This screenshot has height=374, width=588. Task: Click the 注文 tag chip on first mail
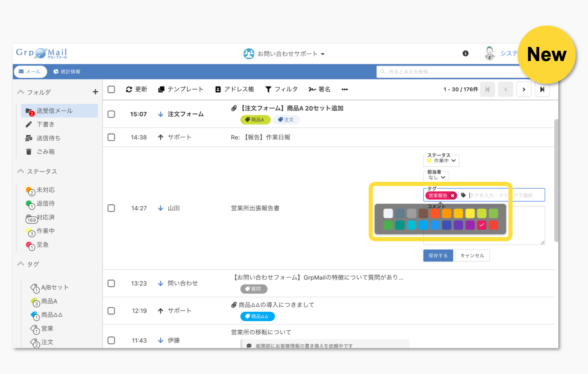[x=286, y=120]
